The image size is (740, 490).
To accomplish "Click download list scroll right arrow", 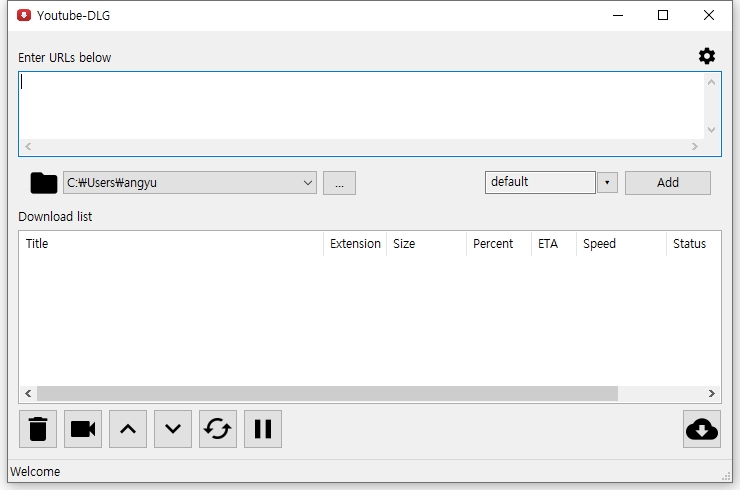I will 712,393.
